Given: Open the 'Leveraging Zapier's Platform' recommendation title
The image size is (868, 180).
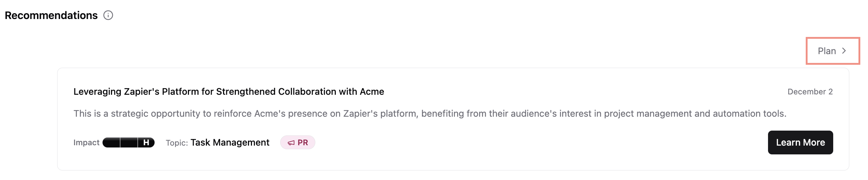Looking at the screenshot, I should click(x=229, y=91).
